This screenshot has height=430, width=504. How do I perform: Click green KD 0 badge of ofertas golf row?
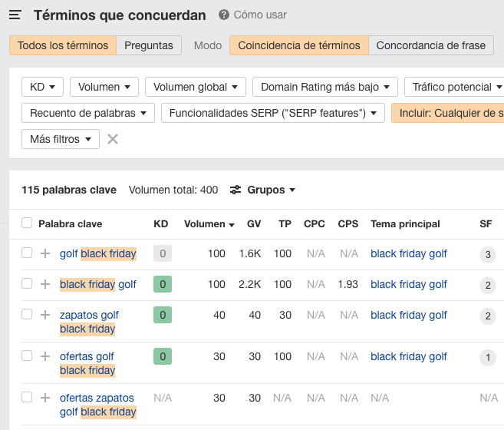163,356
